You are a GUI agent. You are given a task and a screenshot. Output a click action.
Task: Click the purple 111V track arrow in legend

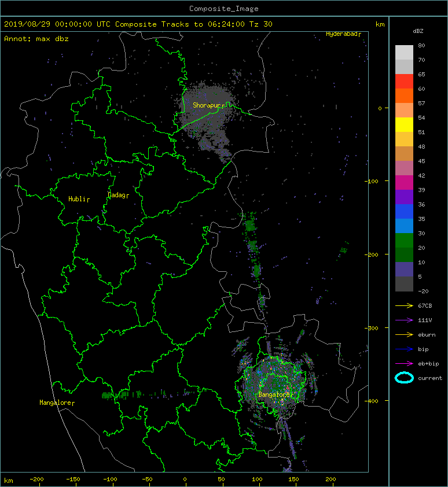pos(404,320)
